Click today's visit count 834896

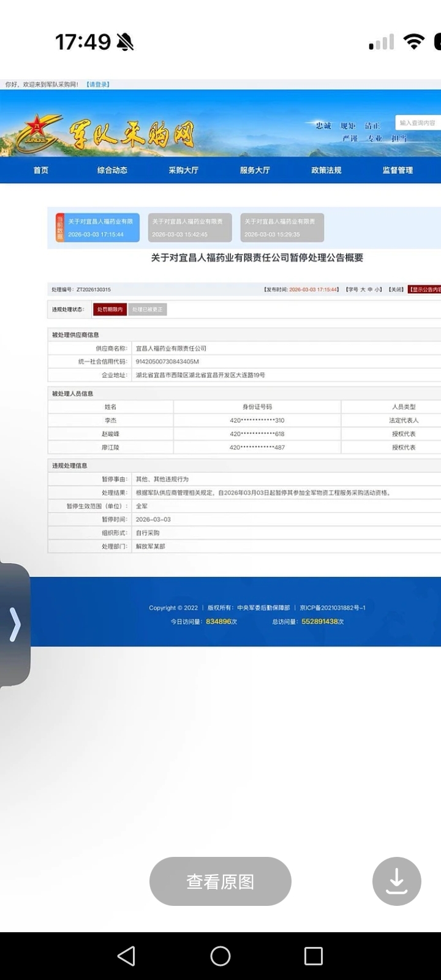point(219,622)
